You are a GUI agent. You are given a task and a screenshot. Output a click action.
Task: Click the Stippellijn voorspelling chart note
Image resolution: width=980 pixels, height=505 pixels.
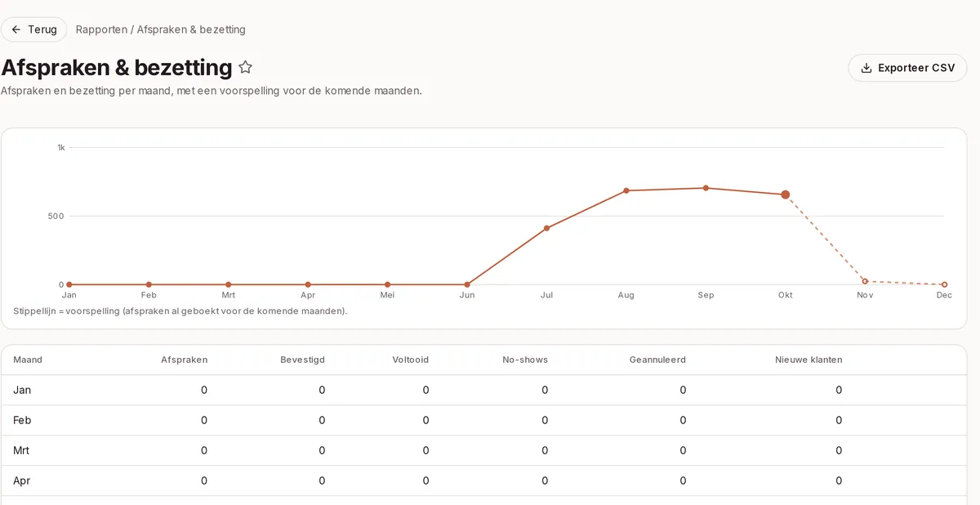click(180, 311)
